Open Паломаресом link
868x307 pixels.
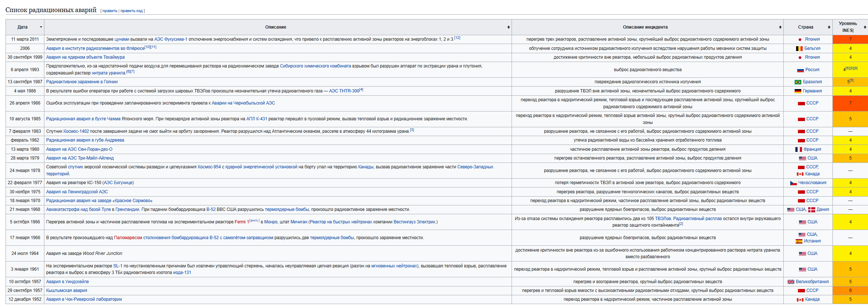(128, 238)
